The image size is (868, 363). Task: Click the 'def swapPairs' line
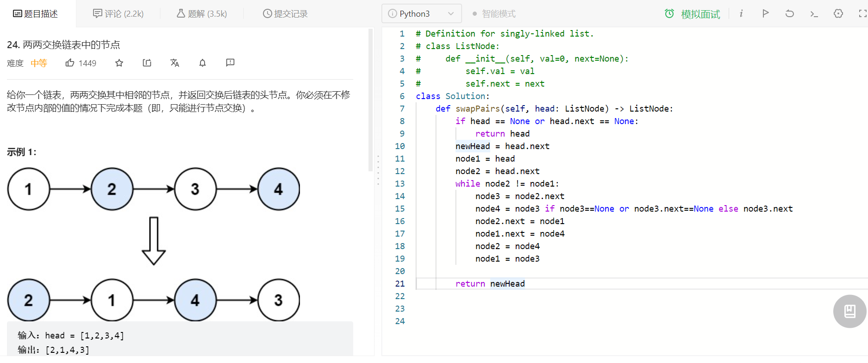coord(554,108)
